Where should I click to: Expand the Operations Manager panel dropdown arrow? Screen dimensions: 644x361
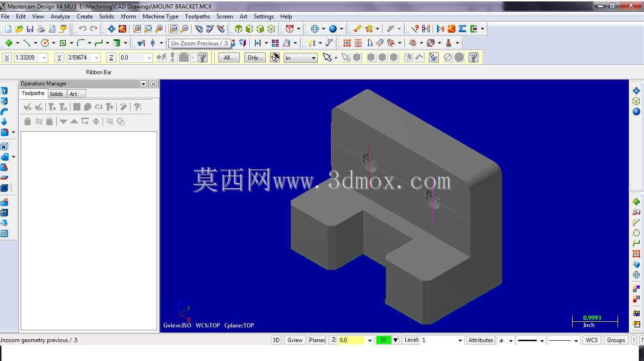(x=144, y=84)
